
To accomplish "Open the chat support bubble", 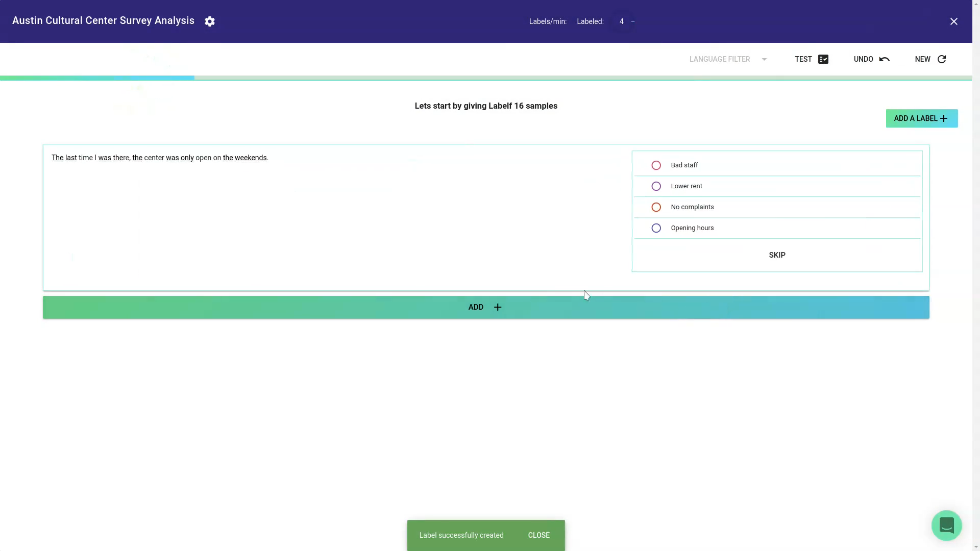I will click(x=946, y=525).
